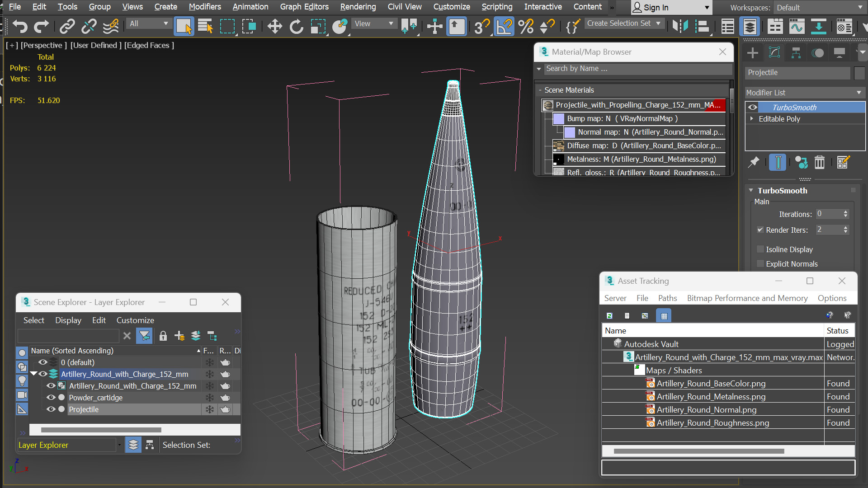Enable Isoline Display checkbox

760,249
